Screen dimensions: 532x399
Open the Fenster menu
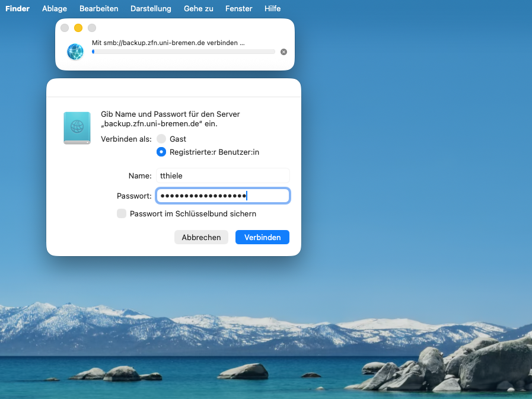239,8
